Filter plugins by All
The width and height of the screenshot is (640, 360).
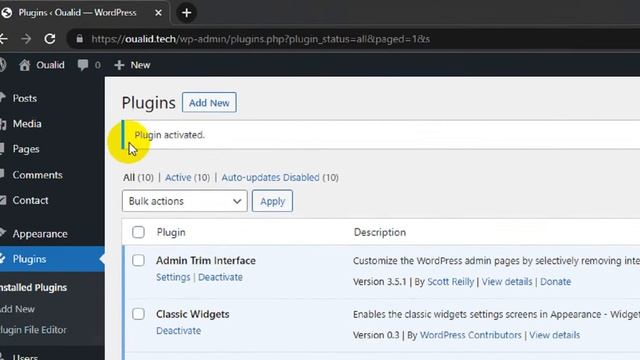click(x=129, y=178)
